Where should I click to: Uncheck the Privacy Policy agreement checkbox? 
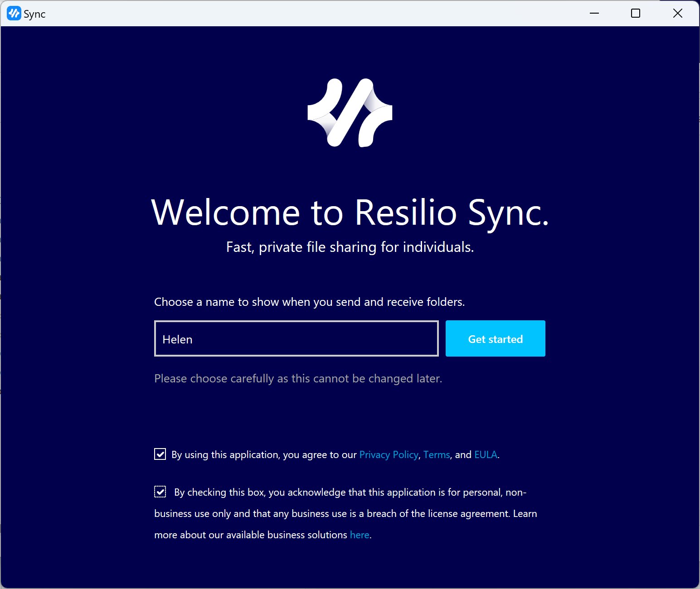pos(160,454)
